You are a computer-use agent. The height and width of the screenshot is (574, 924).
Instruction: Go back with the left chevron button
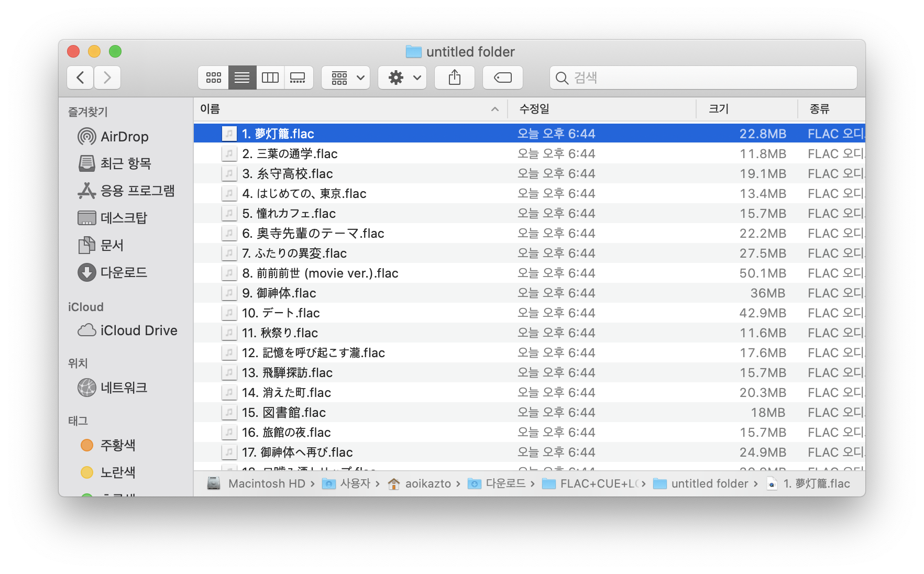coord(80,78)
